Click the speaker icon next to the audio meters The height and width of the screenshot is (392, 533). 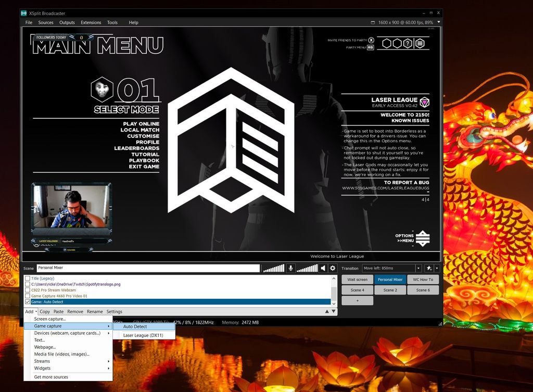click(x=322, y=268)
